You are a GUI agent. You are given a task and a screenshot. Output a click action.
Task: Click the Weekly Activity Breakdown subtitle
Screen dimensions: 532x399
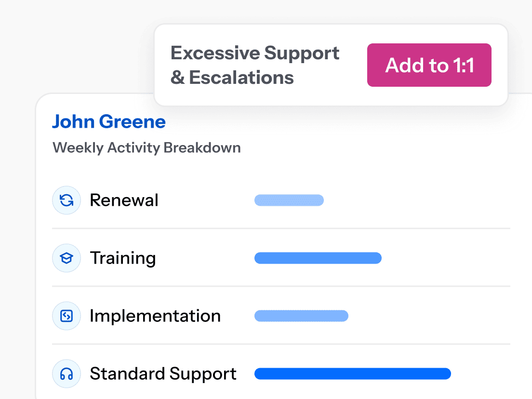(146, 147)
